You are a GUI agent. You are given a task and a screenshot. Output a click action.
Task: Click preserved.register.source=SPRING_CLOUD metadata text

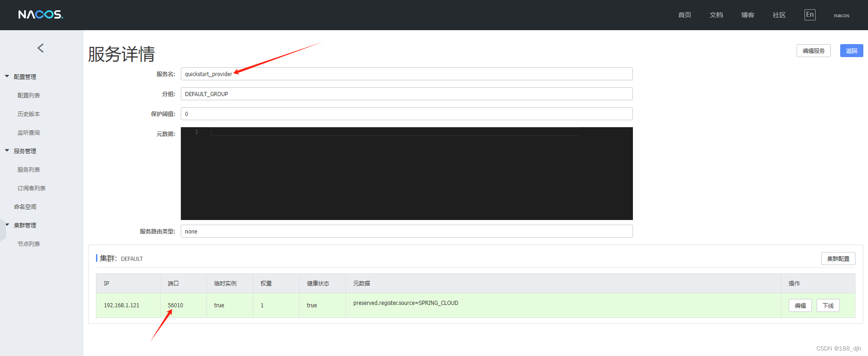(406, 303)
